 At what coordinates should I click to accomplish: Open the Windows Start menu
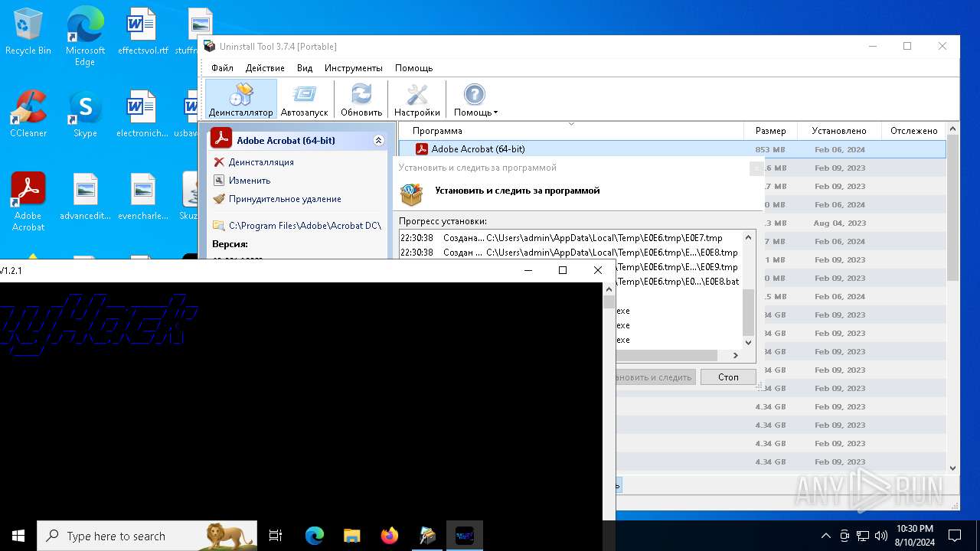[18, 536]
